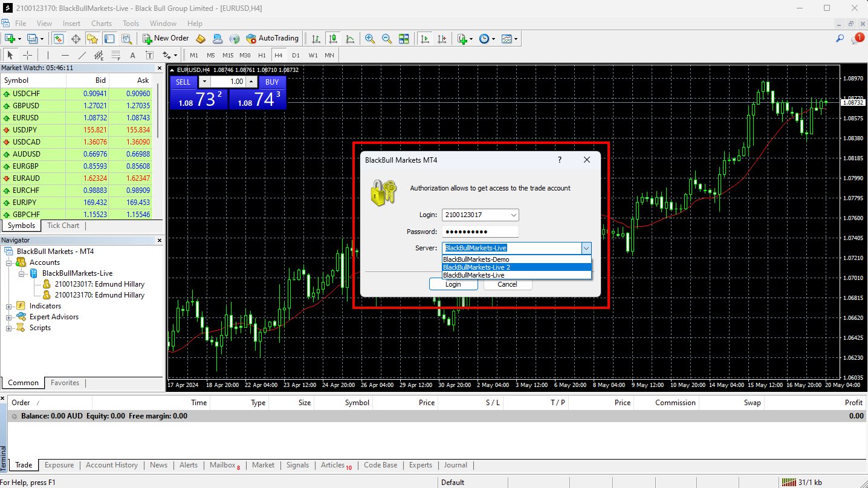Viewport: 868px width, 488px height.
Task: Click the red SELL button
Action: tap(183, 82)
